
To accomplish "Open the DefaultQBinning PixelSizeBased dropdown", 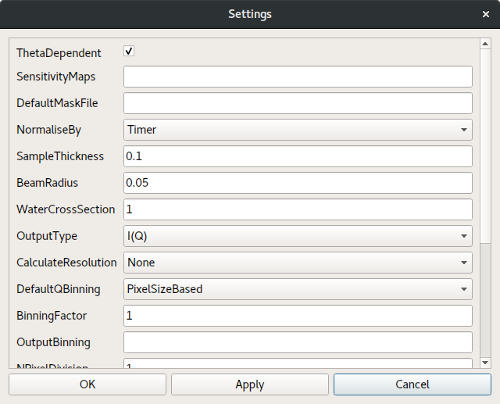I will pos(298,289).
